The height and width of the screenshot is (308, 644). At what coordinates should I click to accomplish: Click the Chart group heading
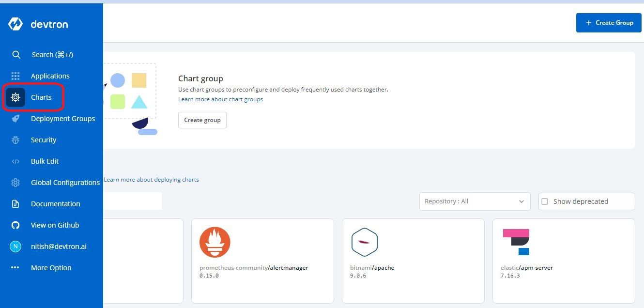pos(200,78)
